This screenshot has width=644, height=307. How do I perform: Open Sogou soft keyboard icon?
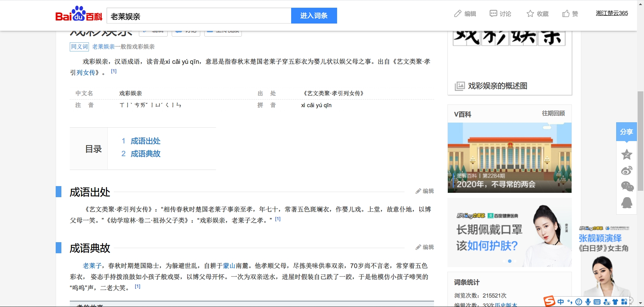pyautogui.click(x=597, y=302)
